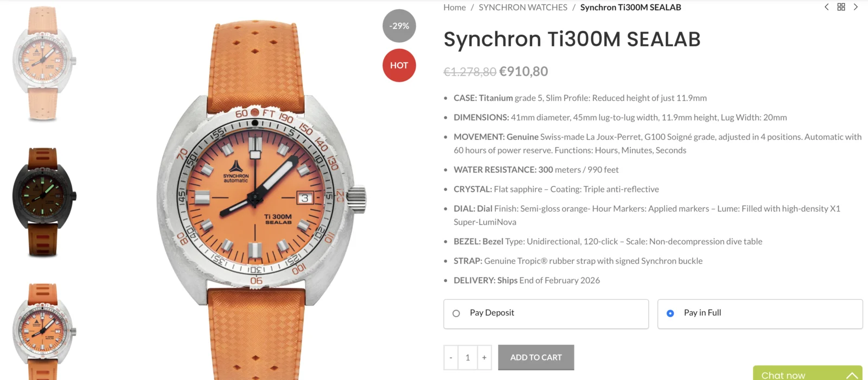Select Pay in Full radio button
The height and width of the screenshot is (380, 868).
(x=671, y=313)
